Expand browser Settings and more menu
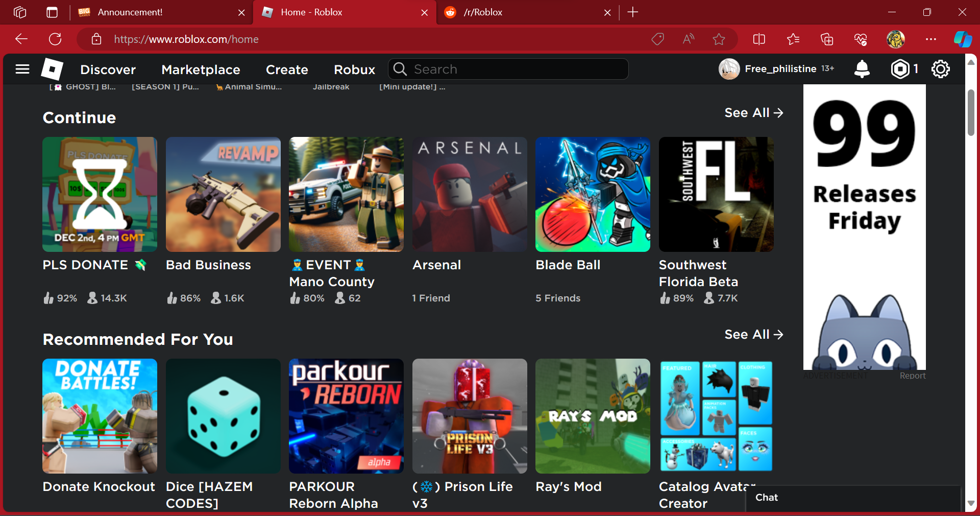 [930, 39]
